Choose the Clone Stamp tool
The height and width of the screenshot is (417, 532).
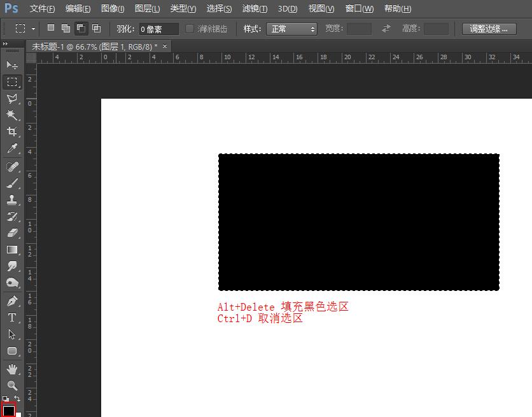pos(13,199)
